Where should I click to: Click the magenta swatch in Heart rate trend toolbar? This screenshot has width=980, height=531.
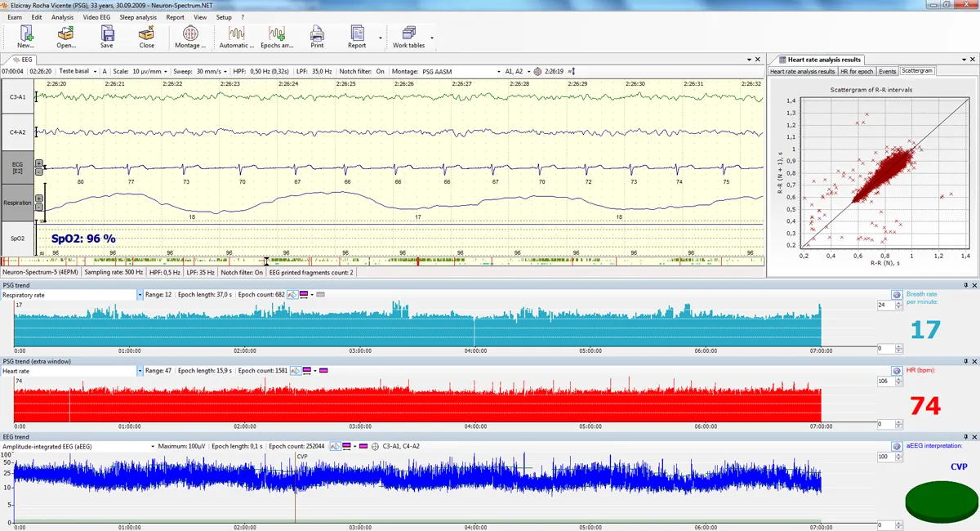(x=323, y=371)
